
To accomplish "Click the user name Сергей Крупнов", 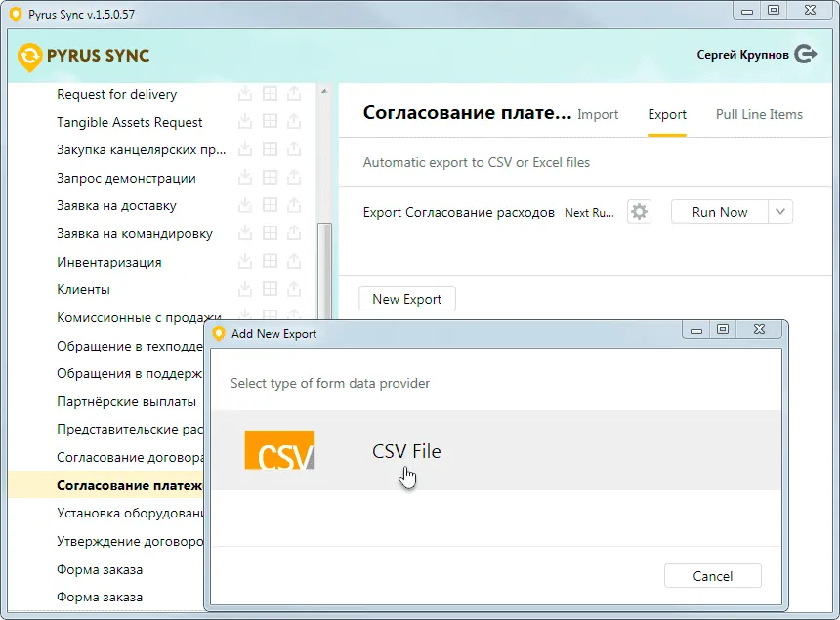I will point(742,55).
